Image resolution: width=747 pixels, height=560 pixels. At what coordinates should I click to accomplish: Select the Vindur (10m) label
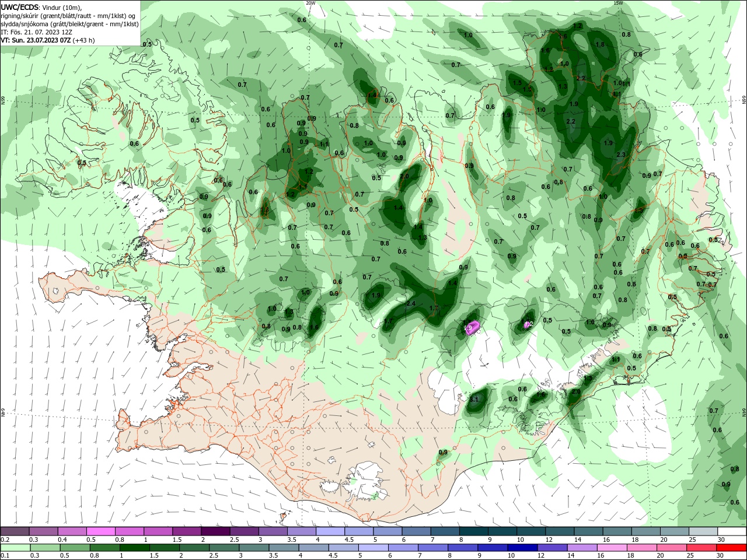tap(62, 7)
